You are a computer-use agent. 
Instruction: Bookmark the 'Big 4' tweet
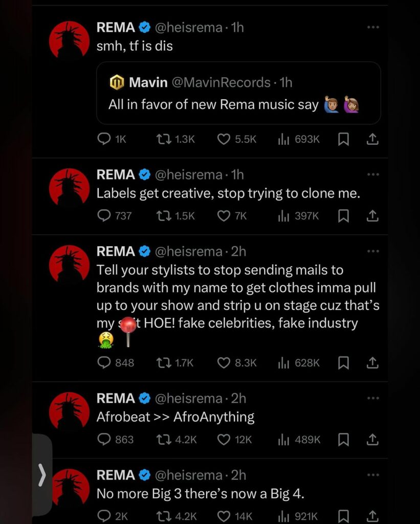343,515
